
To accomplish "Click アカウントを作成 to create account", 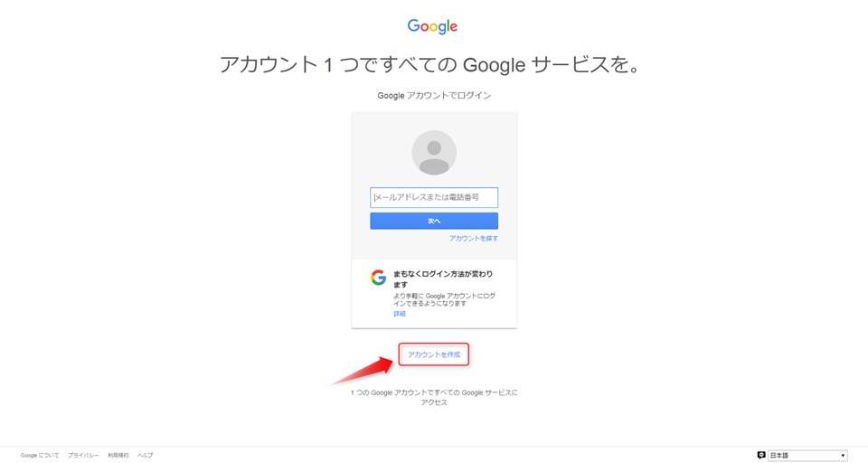I will 434,354.
